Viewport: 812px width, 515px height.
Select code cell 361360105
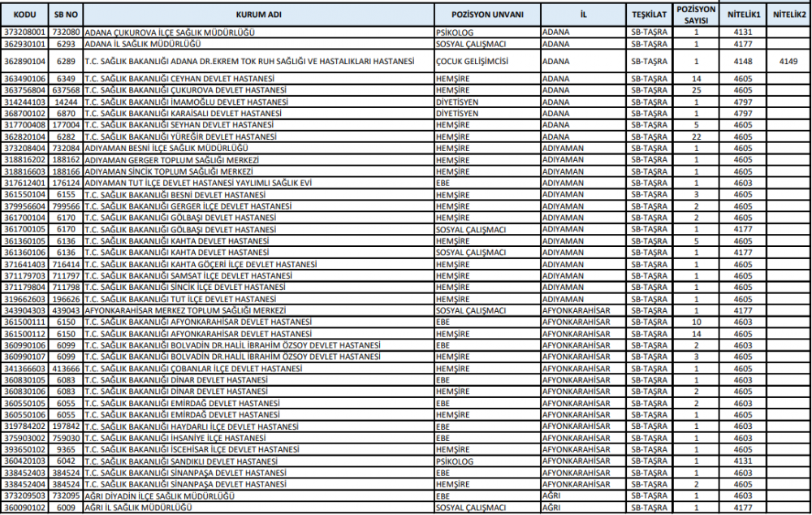tap(25, 241)
